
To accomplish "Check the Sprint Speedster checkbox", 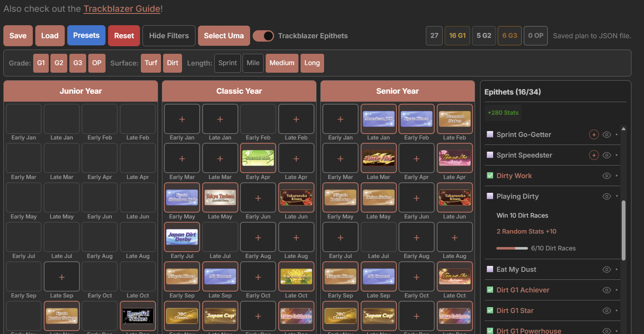I will coord(490,155).
